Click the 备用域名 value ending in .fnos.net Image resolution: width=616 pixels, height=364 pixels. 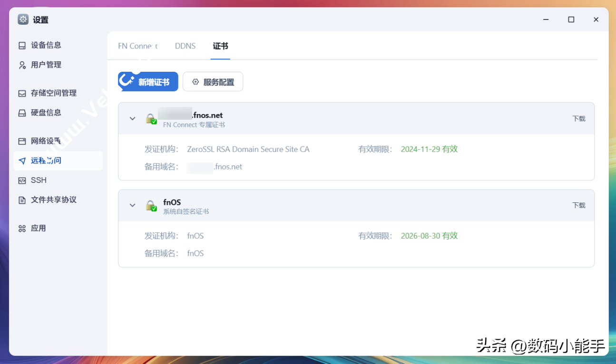[215, 167]
